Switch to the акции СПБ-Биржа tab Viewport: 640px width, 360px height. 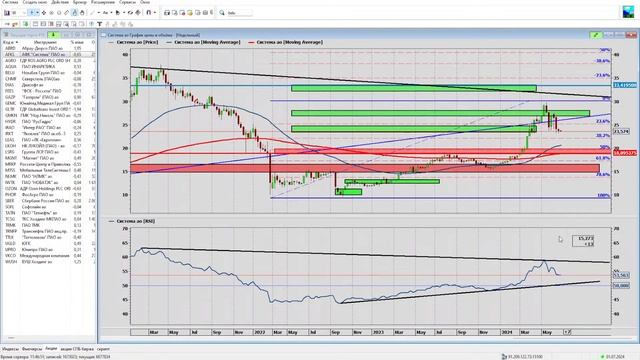click(x=77, y=349)
